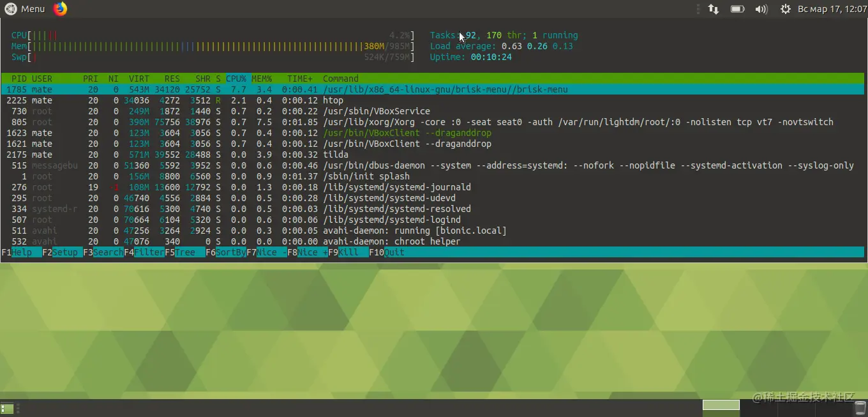
Task: Click F10 Quit in htop footer
Action: pos(387,252)
